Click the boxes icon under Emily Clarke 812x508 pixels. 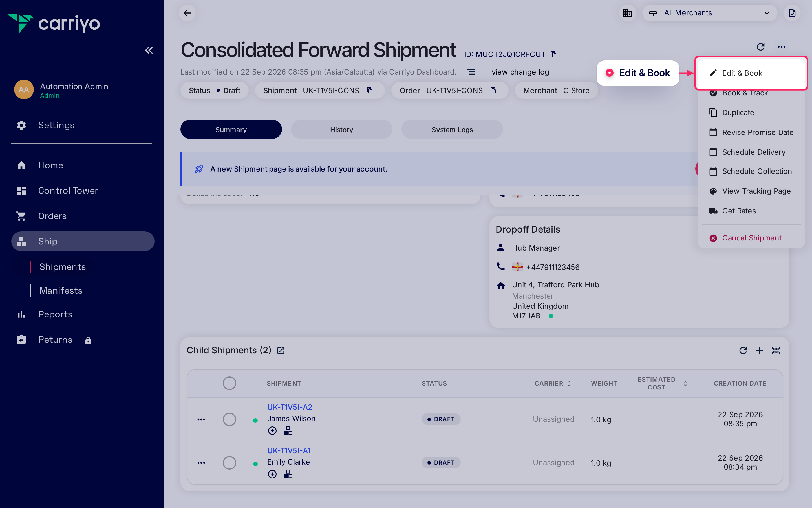pyautogui.click(x=288, y=474)
